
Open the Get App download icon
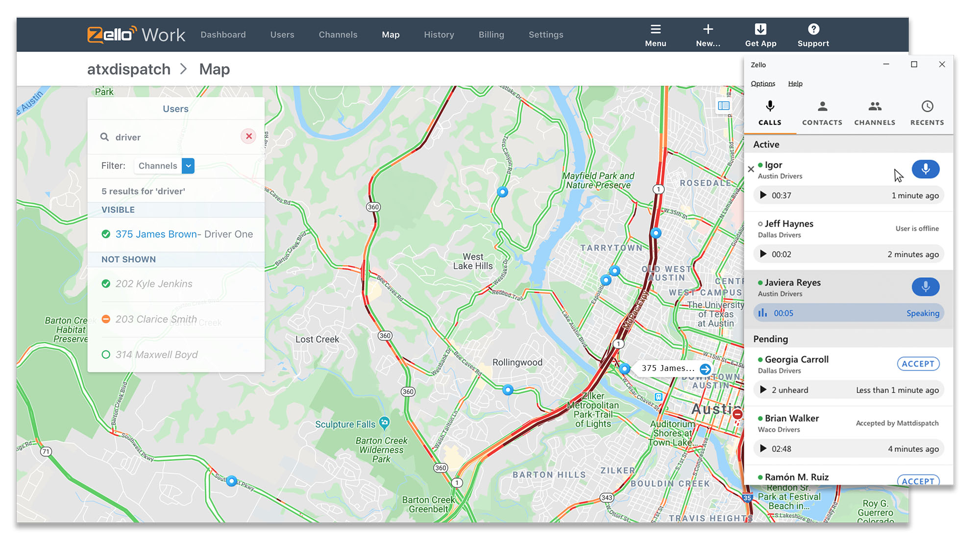[x=760, y=29]
